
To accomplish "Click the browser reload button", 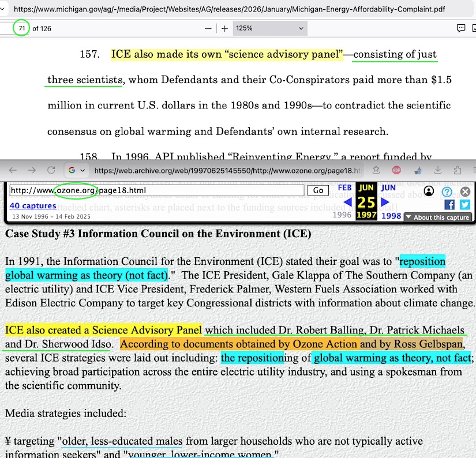I will click(x=51, y=170).
